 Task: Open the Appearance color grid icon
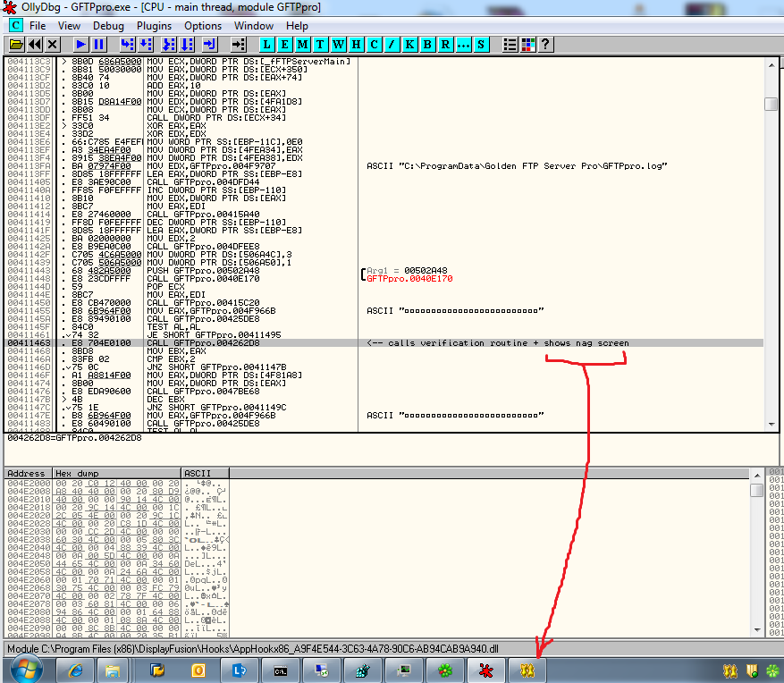click(527, 45)
